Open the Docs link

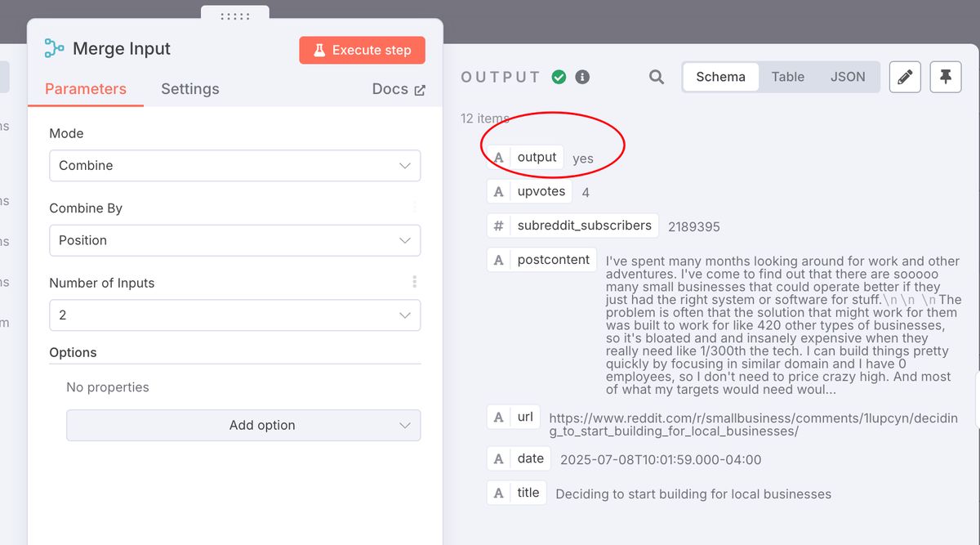coord(398,89)
